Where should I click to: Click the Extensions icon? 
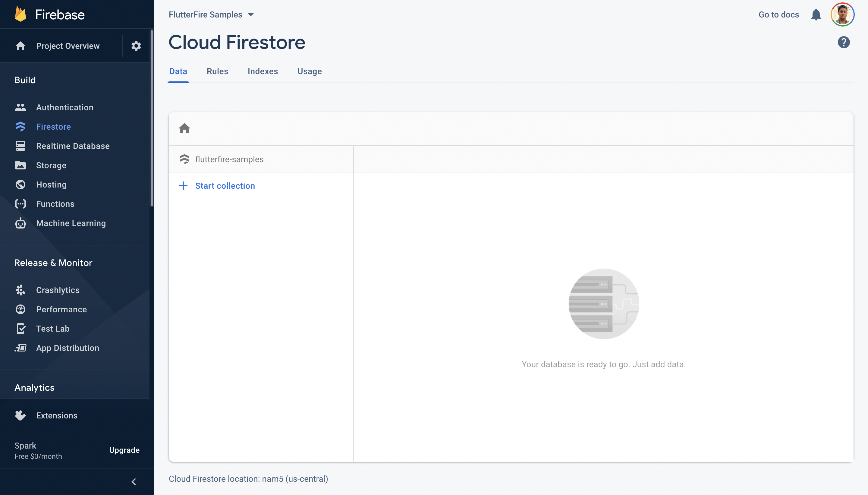(x=20, y=415)
